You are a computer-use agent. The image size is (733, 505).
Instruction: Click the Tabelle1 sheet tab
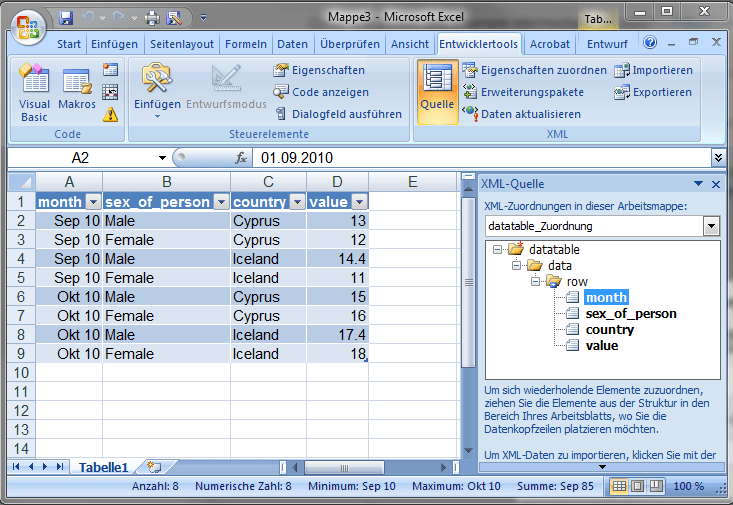tap(103, 467)
